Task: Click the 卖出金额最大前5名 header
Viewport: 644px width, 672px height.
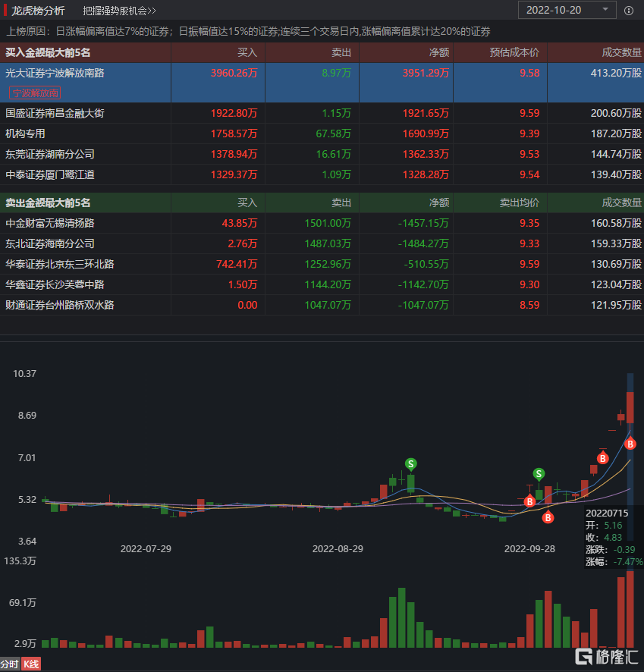Action: [48, 203]
